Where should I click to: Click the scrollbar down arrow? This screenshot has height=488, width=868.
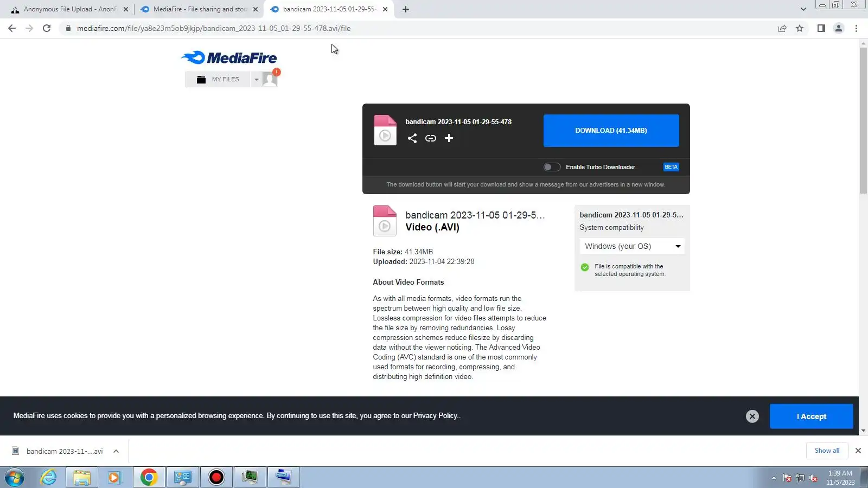863,431
